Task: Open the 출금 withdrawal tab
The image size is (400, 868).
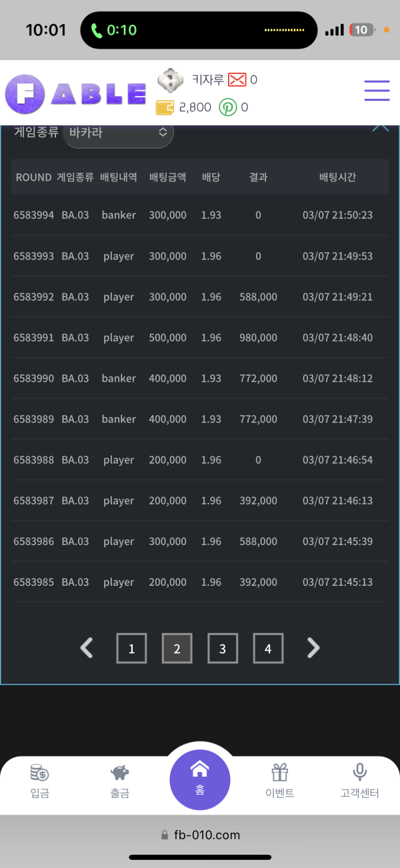Action: (x=120, y=781)
